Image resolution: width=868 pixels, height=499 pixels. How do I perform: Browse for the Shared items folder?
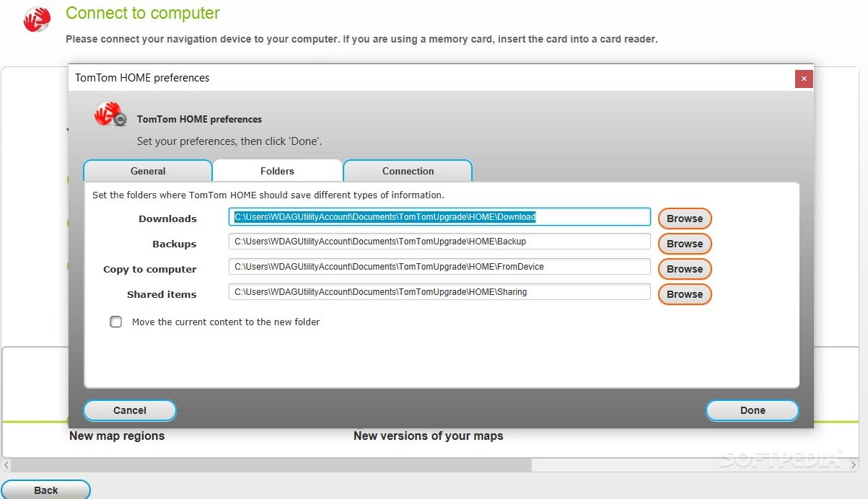point(685,294)
